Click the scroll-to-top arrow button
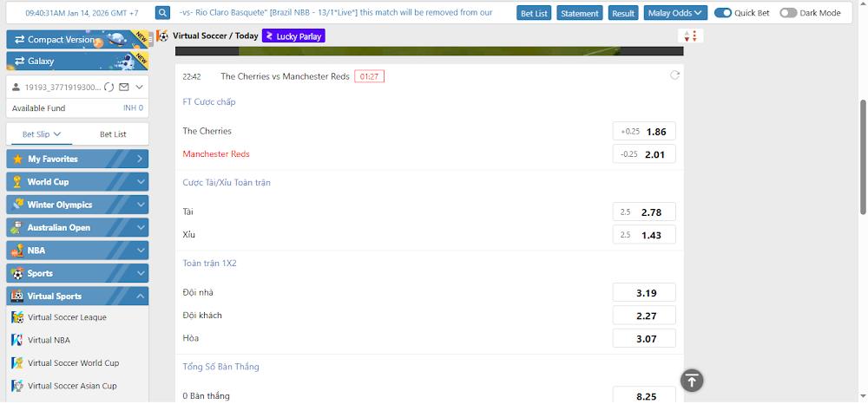 pyautogui.click(x=691, y=380)
